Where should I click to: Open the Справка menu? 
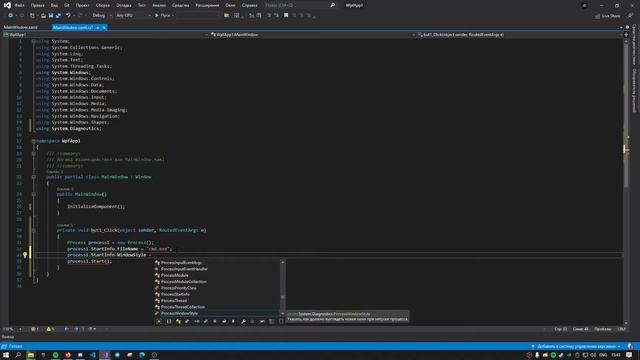[249, 5]
